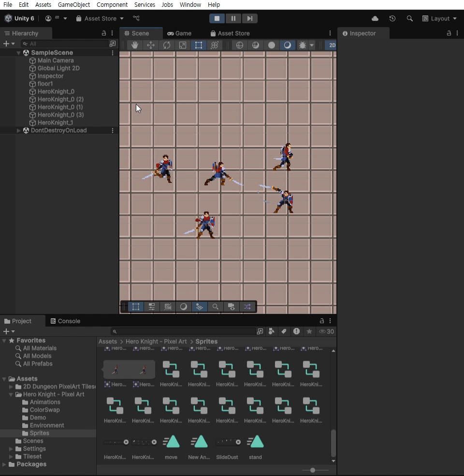
Task: Open Hierarchy create plus dropdown
Action: [9, 44]
